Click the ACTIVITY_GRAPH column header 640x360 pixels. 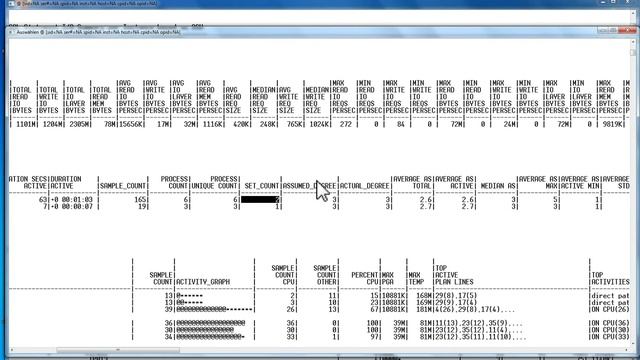tap(203, 282)
